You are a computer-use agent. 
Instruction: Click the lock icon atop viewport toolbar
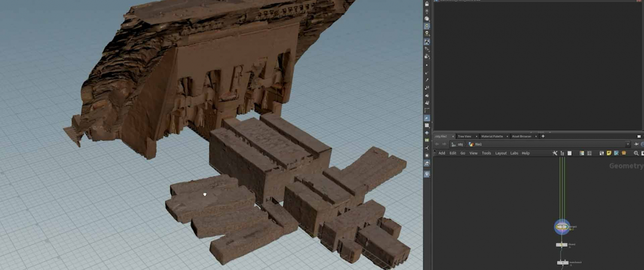pyautogui.click(x=427, y=4)
